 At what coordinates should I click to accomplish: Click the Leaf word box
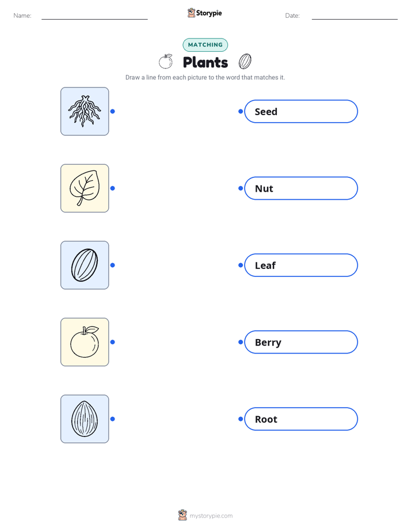[301, 265]
